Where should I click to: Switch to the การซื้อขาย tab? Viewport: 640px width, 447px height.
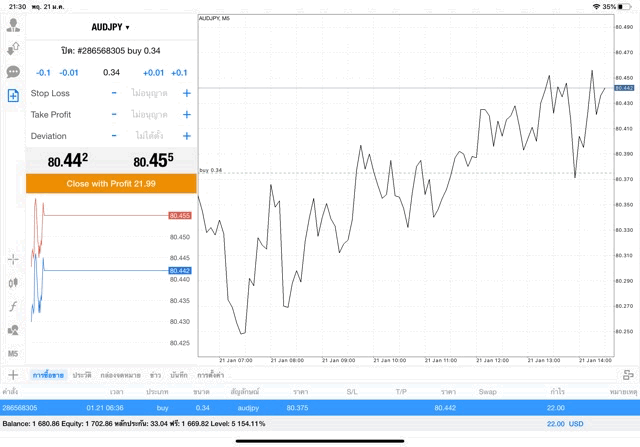(48, 375)
